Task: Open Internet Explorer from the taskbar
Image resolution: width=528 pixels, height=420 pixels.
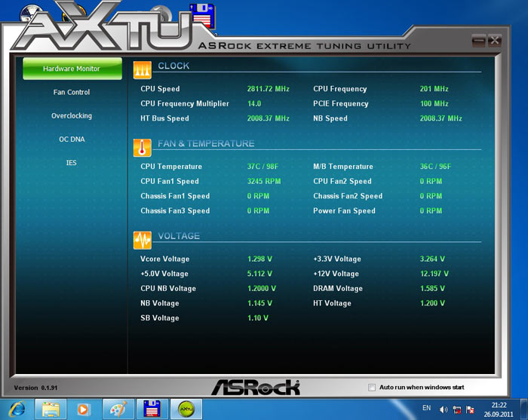Action: 17,409
